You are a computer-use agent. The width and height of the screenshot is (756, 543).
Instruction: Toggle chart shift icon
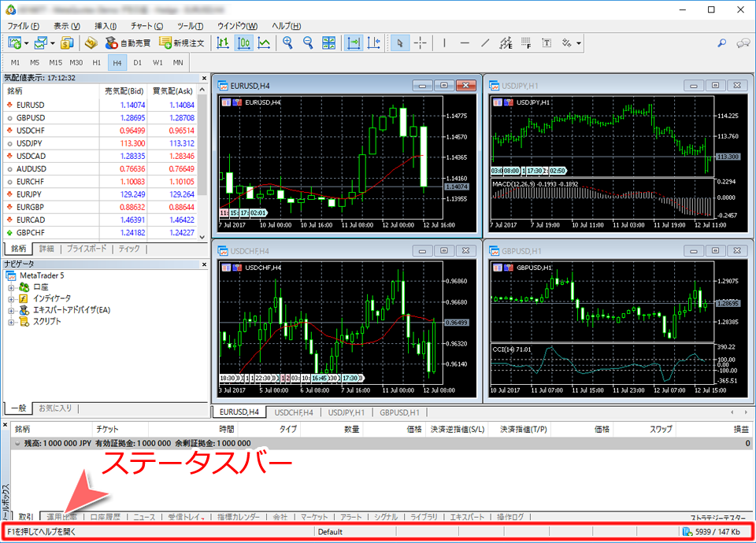373,42
